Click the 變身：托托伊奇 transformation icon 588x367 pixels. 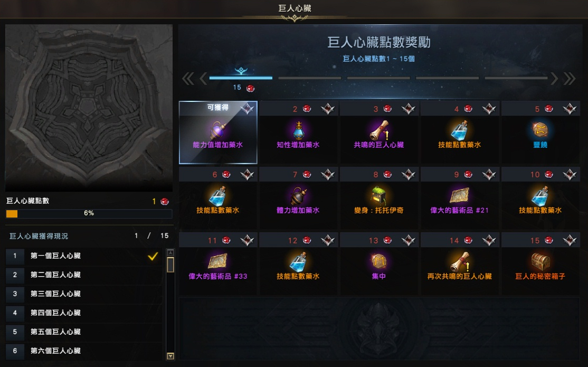coord(379,196)
